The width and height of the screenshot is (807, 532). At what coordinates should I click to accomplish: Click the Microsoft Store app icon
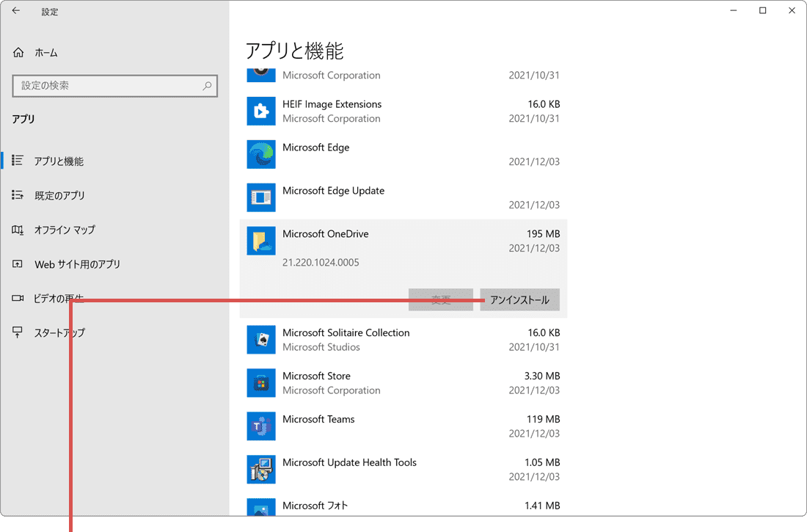[x=261, y=383]
